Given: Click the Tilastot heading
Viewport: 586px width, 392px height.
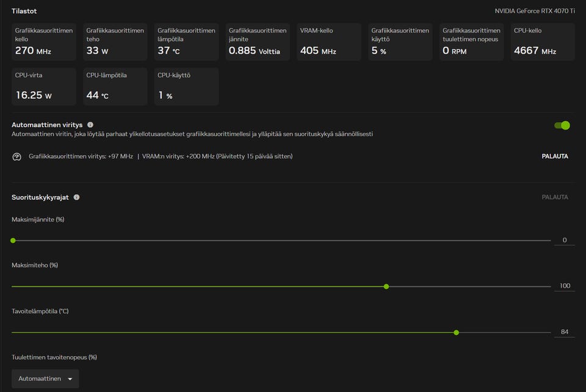Looking at the screenshot, I should 24,11.
